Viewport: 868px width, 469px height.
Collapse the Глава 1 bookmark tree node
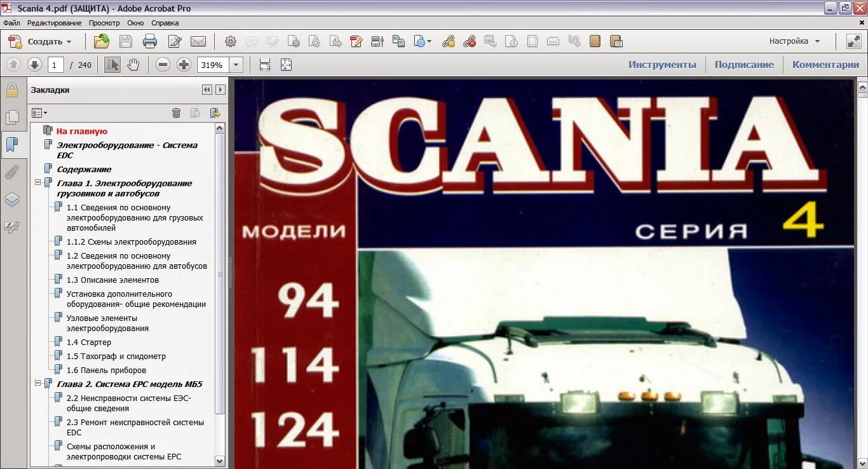[x=38, y=183]
